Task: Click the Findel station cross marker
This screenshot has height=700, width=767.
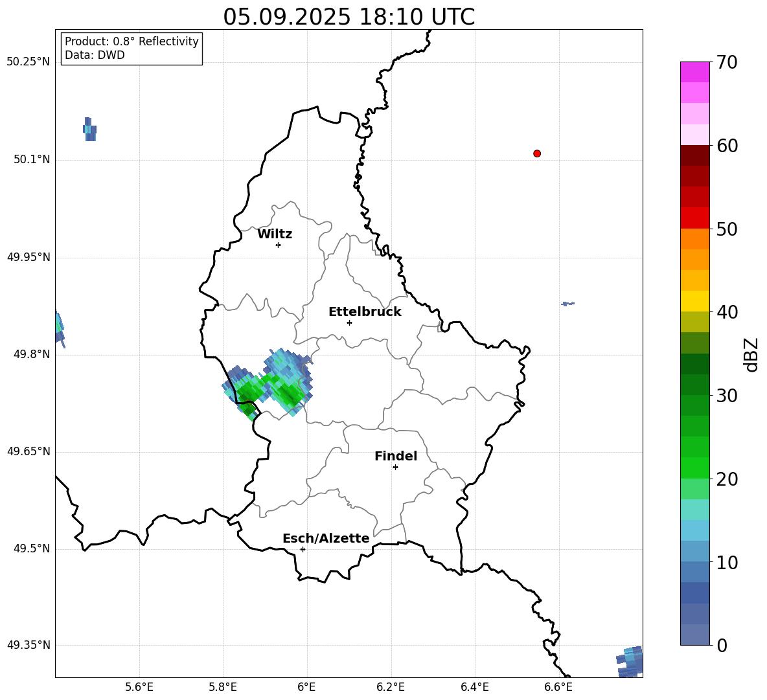Action: pyautogui.click(x=395, y=468)
